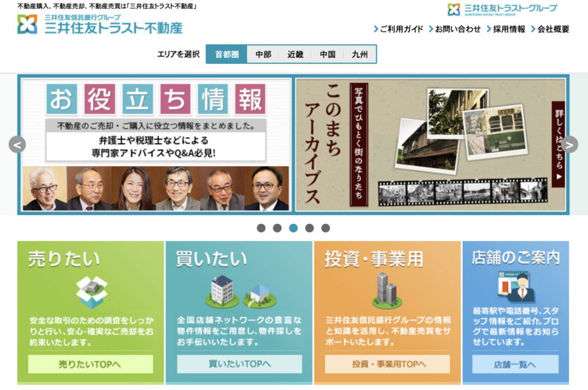588x390 pixels.
Task: Select the 近畿 area tab
Action: click(x=295, y=54)
